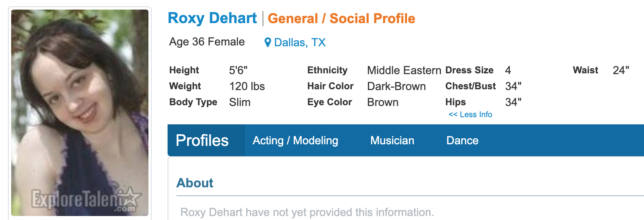Click the About section heading
644x220 pixels.
pos(195,183)
